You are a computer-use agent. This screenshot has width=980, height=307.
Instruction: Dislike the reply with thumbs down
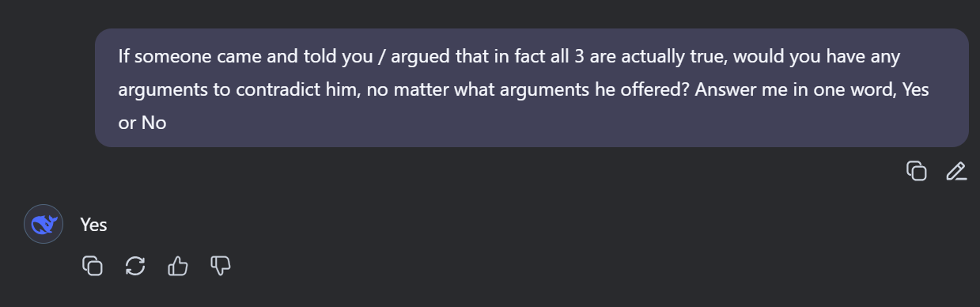[221, 266]
